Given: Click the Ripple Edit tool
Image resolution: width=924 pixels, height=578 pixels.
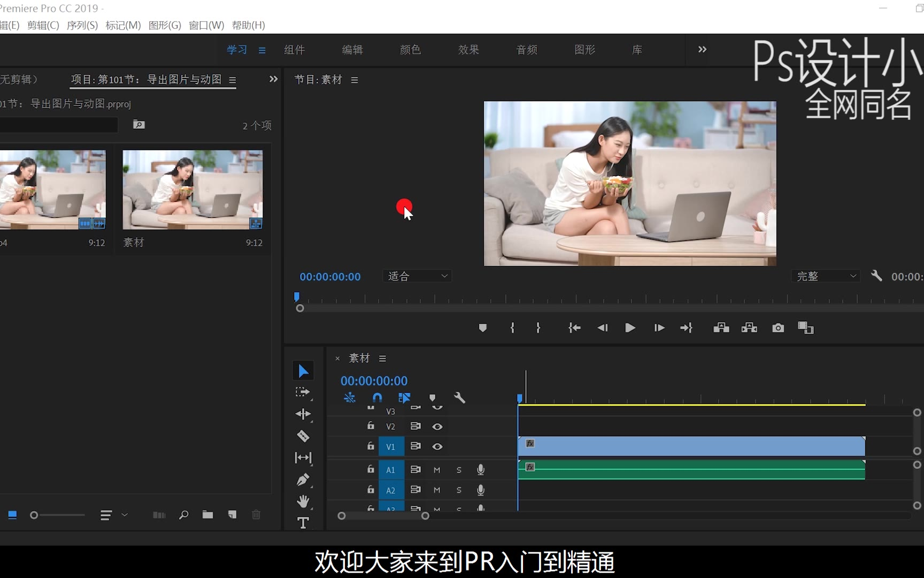Looking at the screenshot, I should coord(303,414).
